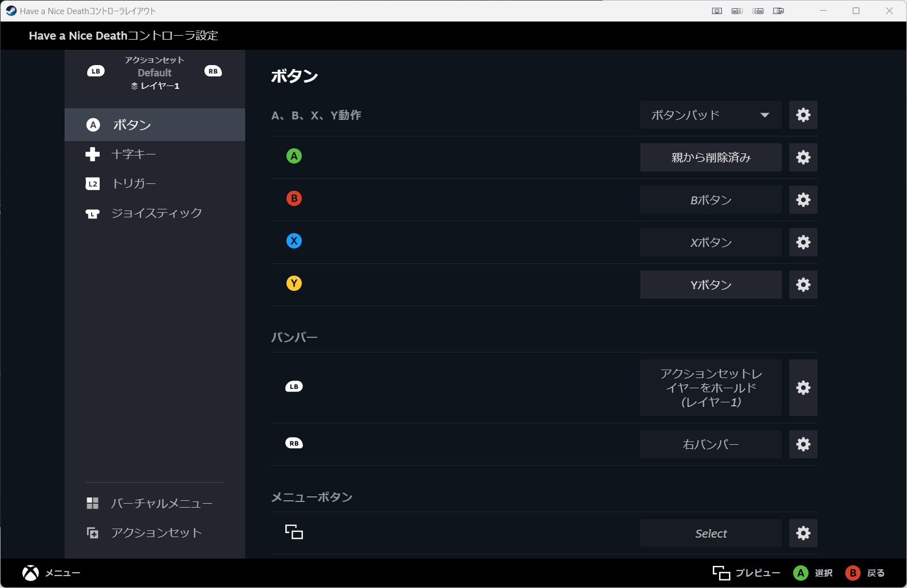Switch action set with LB header icon
Viewport: 907px width, 588px height.
[x=96, y=71]
